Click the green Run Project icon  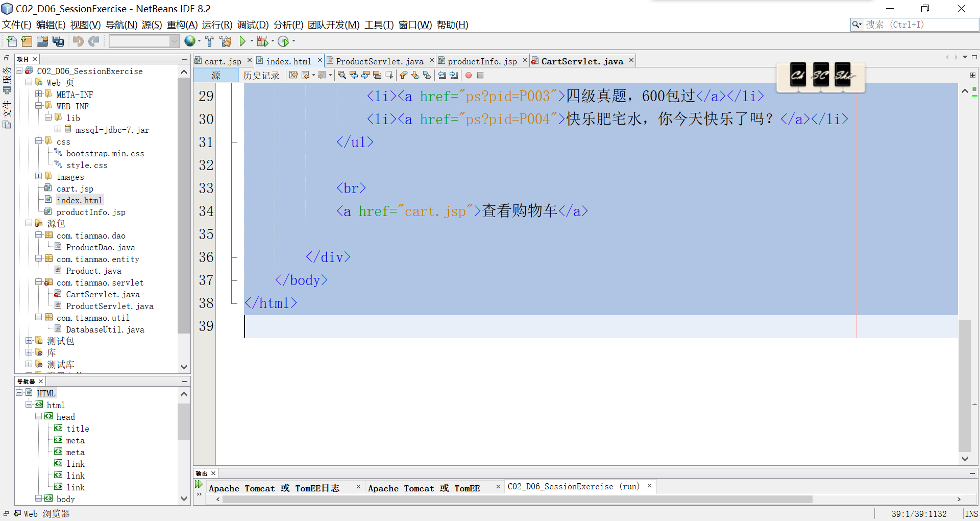click(243, 41)
